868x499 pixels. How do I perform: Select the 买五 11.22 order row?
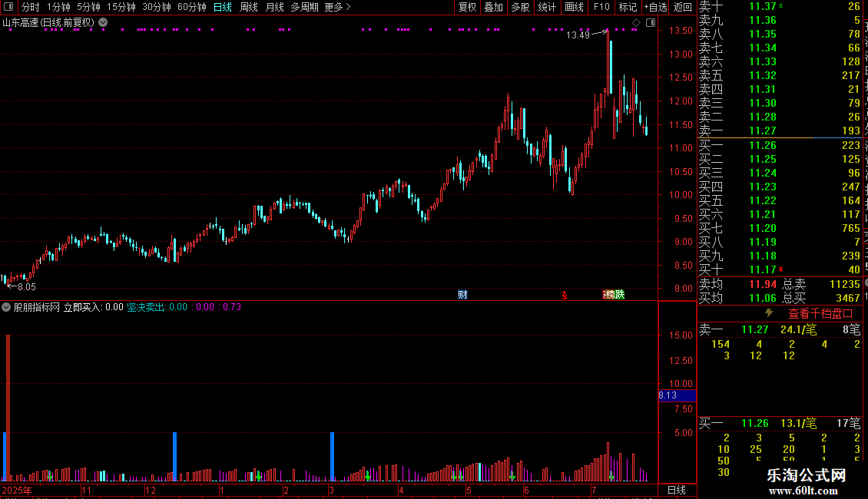pyautogui.click(x=780, y=200)
